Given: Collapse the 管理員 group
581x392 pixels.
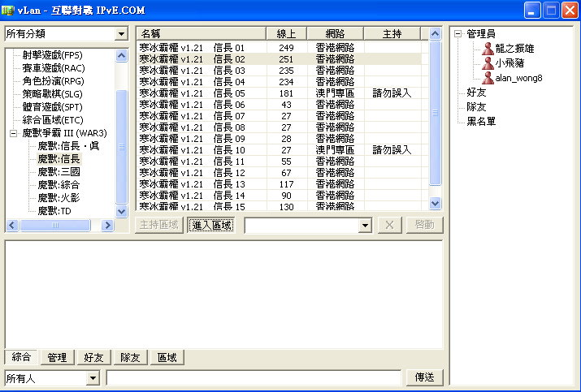Looking at the screenshot, I should tap(458, 34).
